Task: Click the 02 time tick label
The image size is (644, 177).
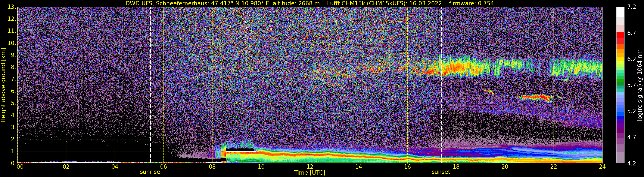Action: pyautogui.click(x=66, y=167)
